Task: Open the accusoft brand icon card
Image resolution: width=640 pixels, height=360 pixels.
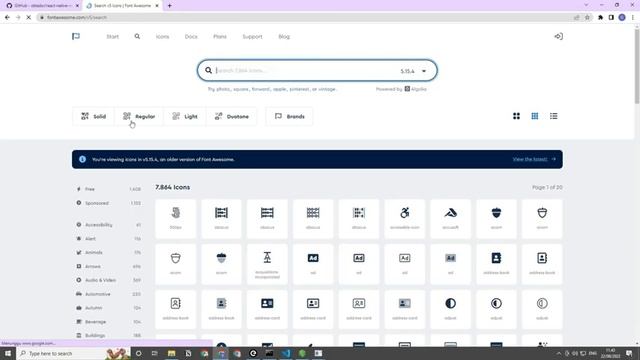Action: (451, 219)
